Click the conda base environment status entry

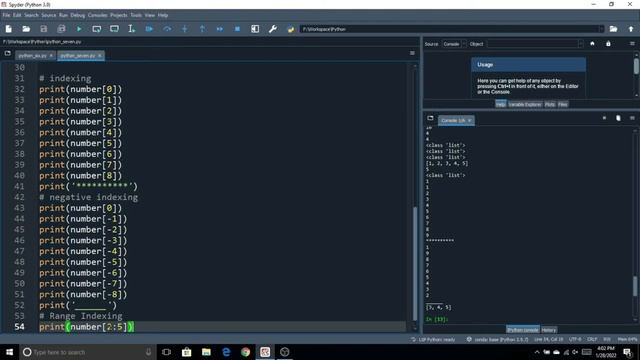pos(497,340)
